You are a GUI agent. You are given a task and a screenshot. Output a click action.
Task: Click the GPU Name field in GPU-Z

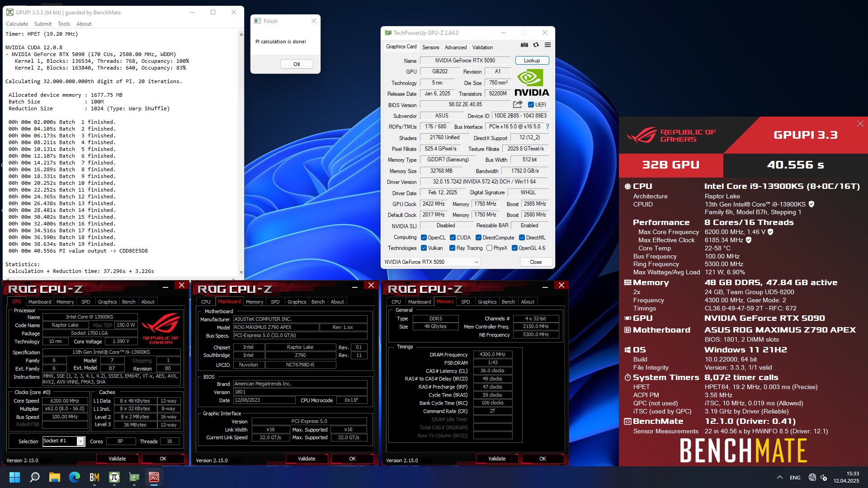[x=465, y=61]
